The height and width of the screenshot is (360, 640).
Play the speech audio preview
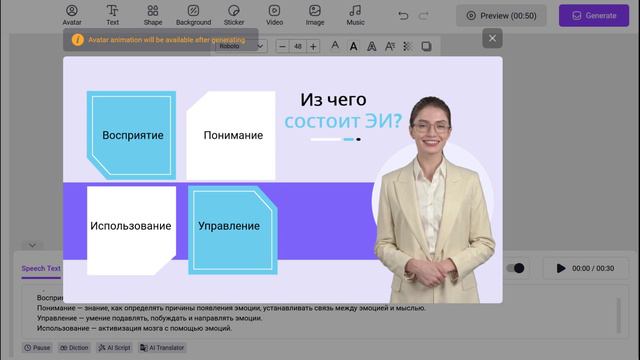point(561,268)
